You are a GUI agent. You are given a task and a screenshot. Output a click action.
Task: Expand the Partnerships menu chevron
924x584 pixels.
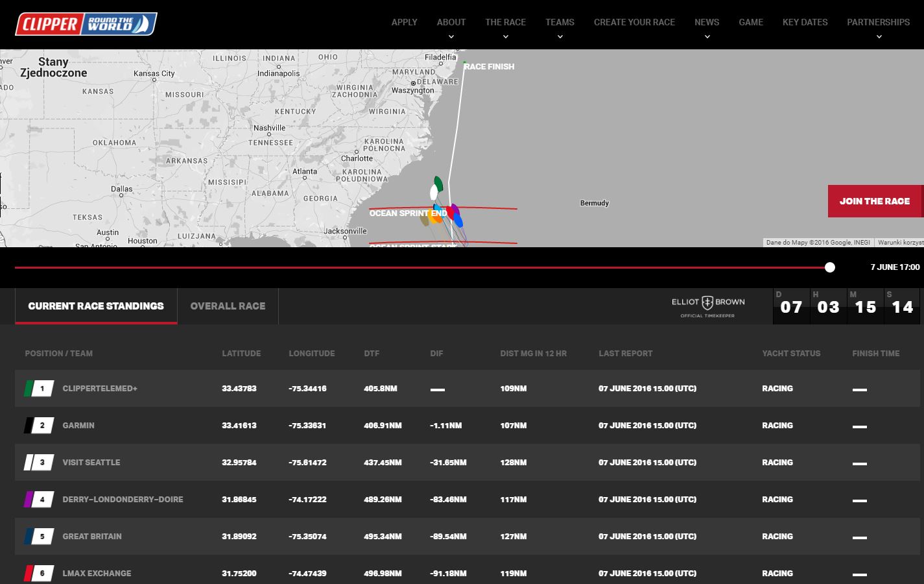[879, 37]
